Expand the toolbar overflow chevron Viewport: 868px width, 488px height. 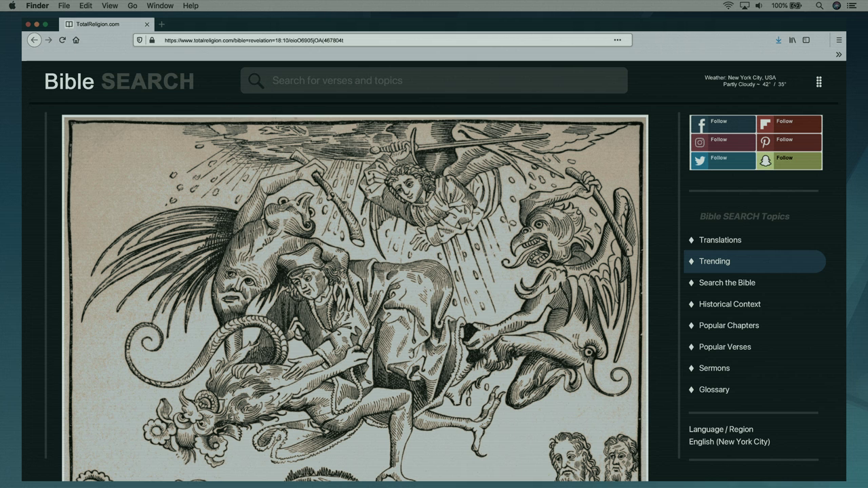coord(839,54)
